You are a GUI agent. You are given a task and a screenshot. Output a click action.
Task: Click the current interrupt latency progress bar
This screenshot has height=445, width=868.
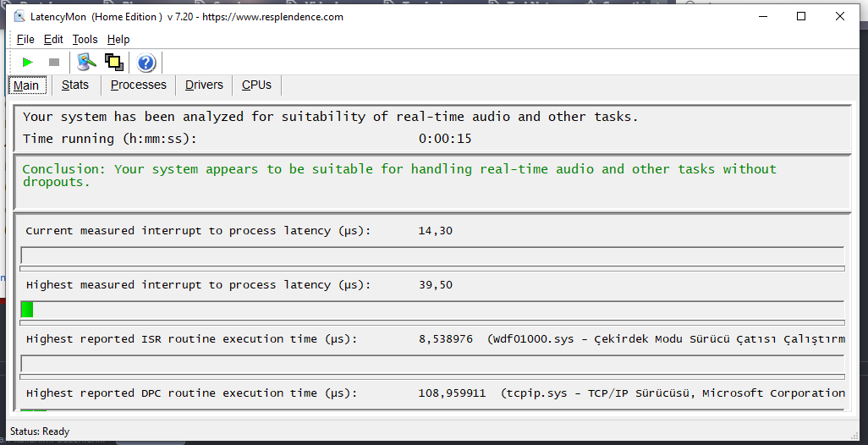point(431,255)
